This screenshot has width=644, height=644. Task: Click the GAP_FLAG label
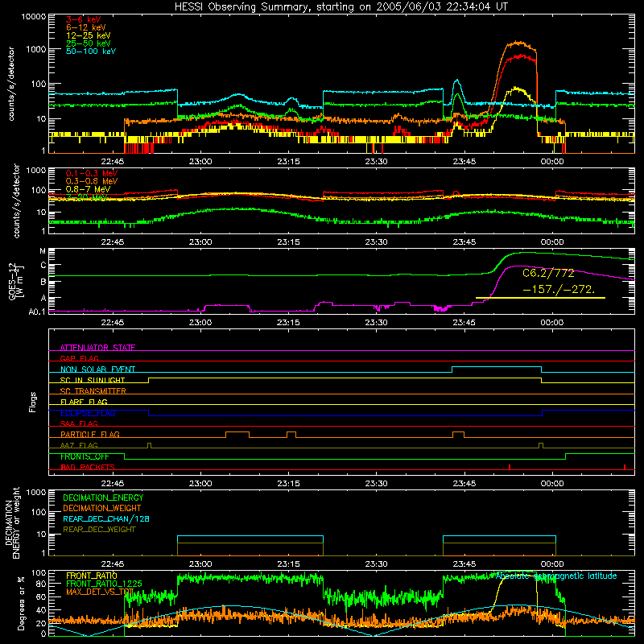79,358
